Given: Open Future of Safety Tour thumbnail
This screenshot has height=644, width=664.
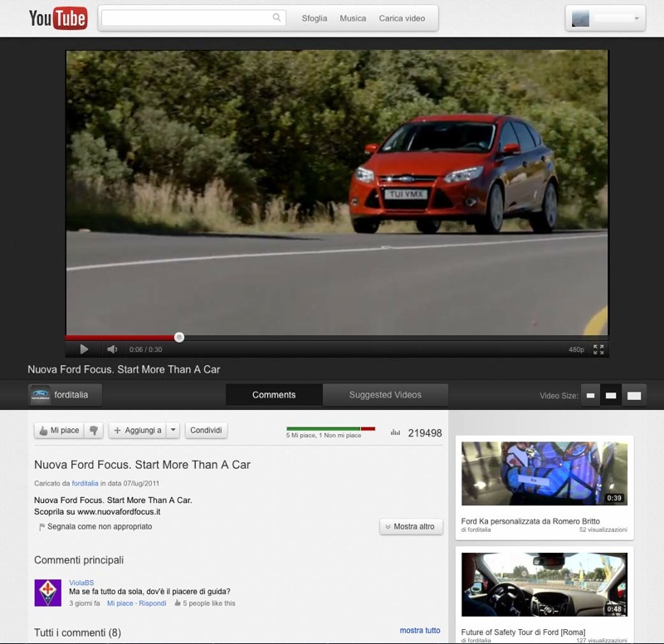Looking at the screenshot, I should point(544,584).
